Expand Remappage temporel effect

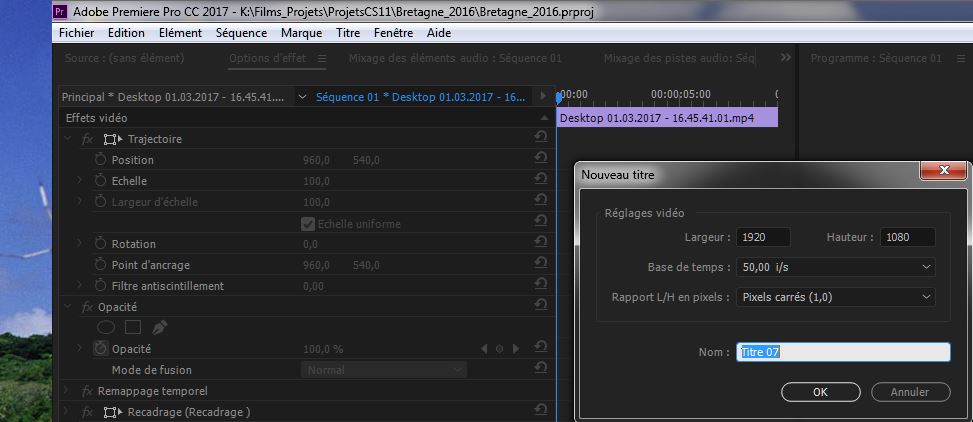click(x=68, y=391)
